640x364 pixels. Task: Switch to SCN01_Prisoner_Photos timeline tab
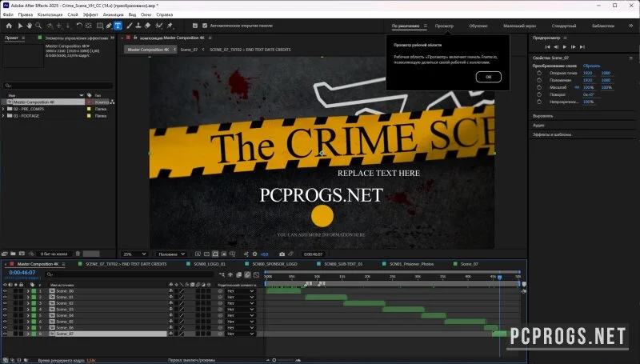[411, 264]
